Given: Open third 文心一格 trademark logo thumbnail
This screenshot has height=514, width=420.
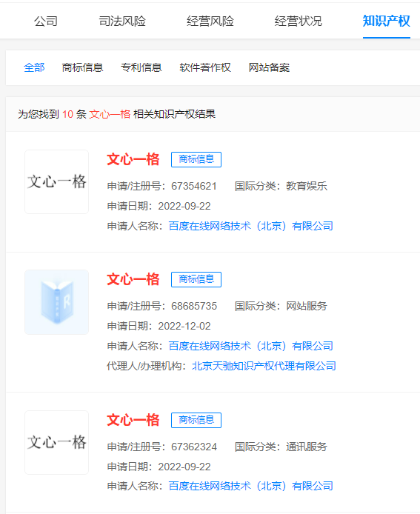Looking at the screenshot, I should (x=57, y=443).
